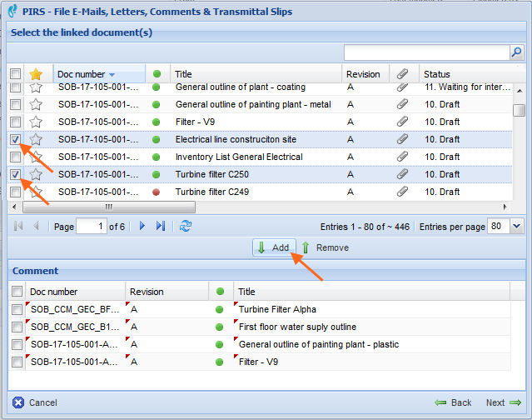Sort by Doc number column header in upper grid
Screen dimensions: 532x420
tap(99, 73)
